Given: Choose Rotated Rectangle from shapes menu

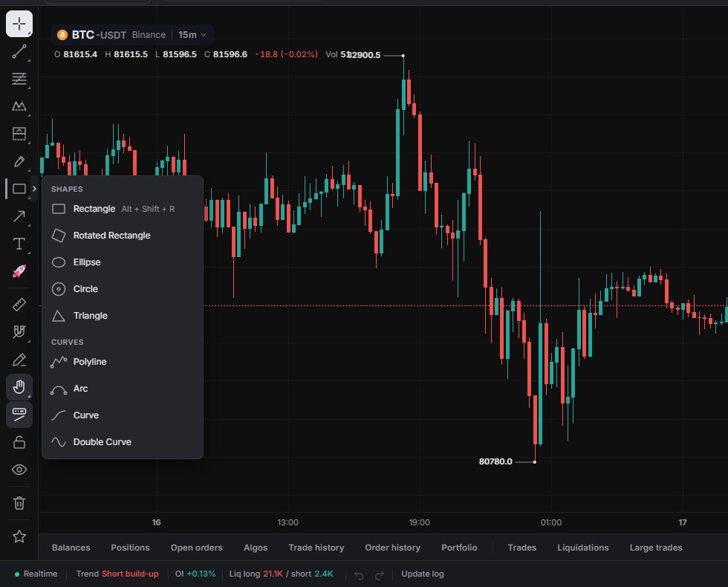Looking at the screenshot, I should [x=123, y=236].
